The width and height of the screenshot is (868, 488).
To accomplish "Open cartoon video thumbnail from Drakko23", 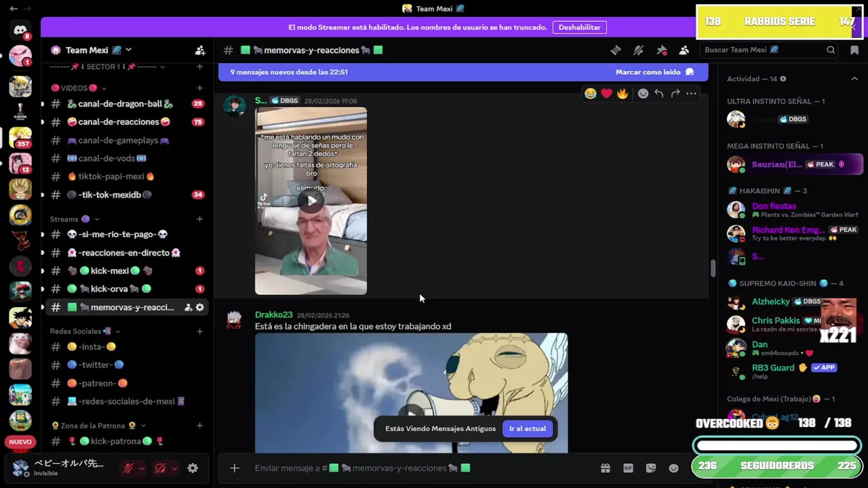I will (x=412, y=393).
